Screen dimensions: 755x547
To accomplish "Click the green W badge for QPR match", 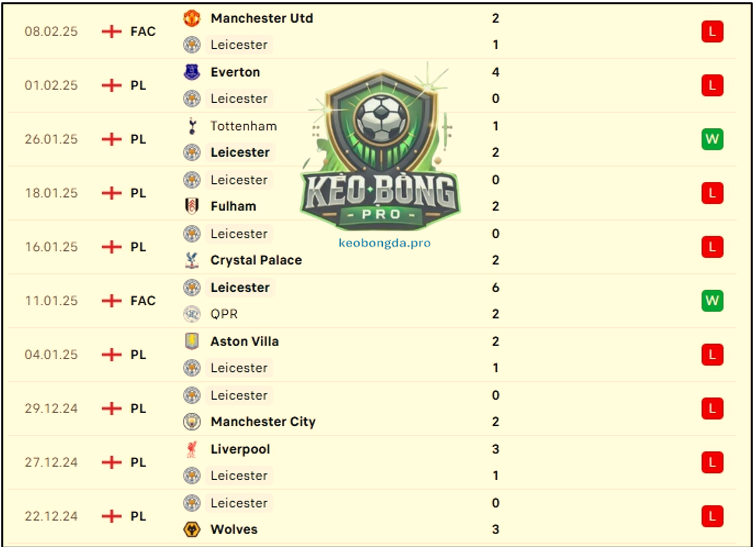I will (x=712, y=301).
